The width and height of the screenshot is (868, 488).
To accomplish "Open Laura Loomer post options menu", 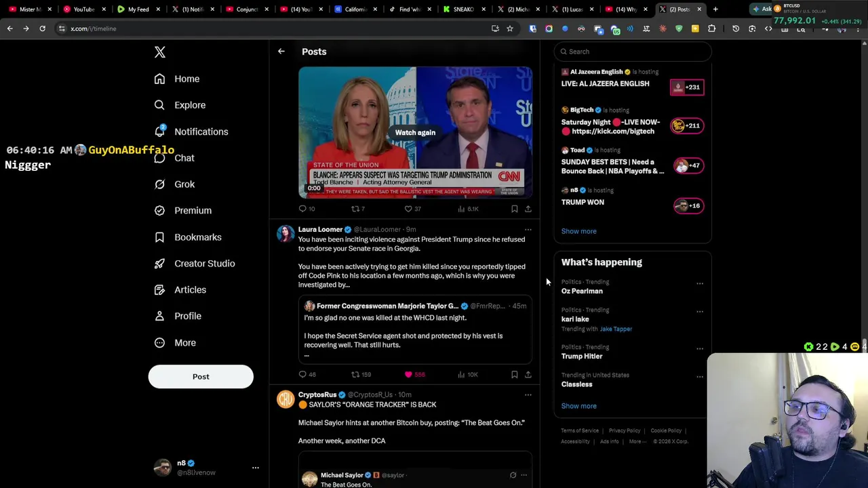I will [528, 230].
